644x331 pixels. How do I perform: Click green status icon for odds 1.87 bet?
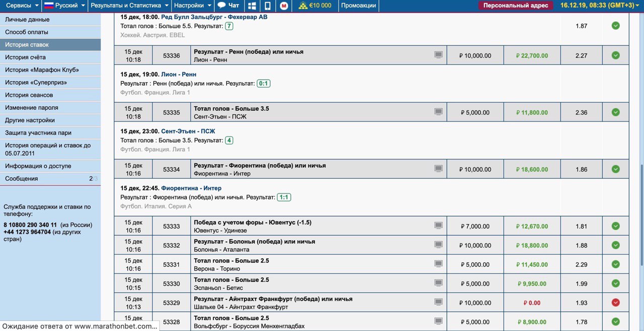coord(615,26)
